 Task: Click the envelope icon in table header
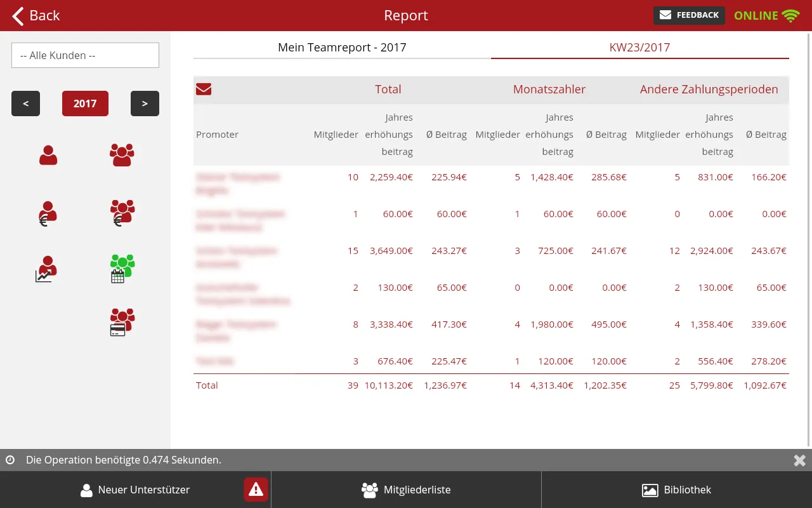(204, 90)
